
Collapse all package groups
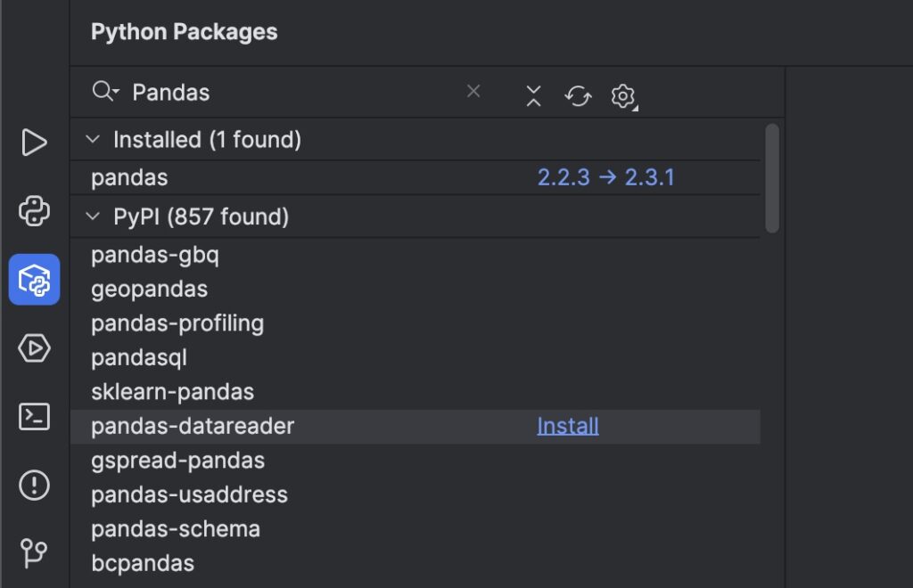[x=533, y=96]
